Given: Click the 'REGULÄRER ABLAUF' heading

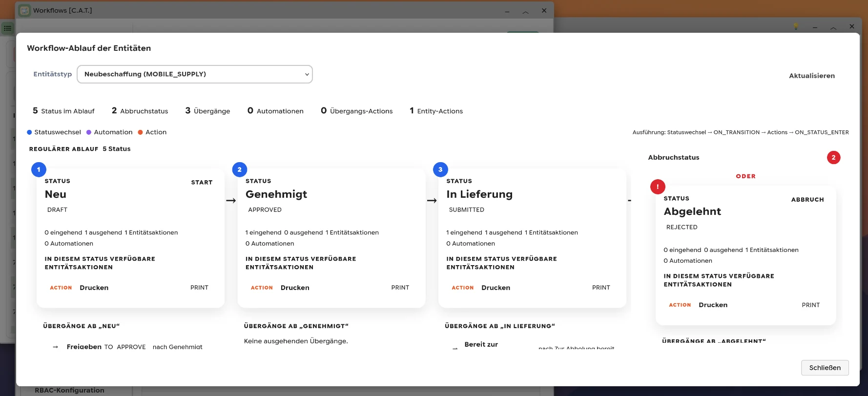Looking at the screenshot, I should [63, 149].
